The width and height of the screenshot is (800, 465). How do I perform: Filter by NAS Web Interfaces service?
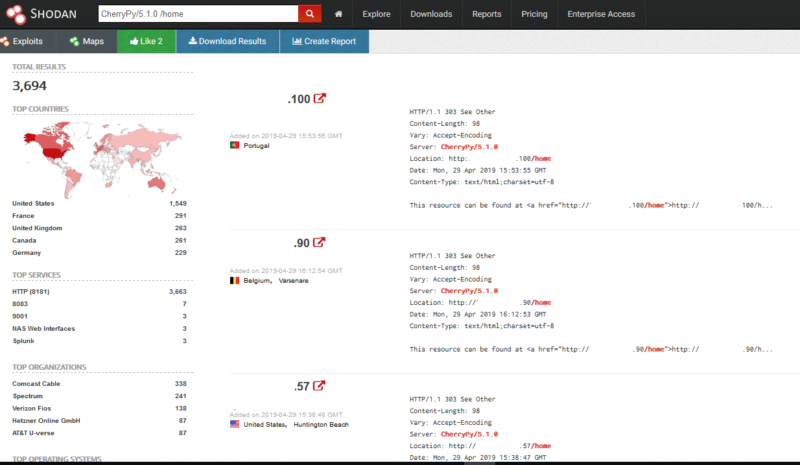(43, 328)
